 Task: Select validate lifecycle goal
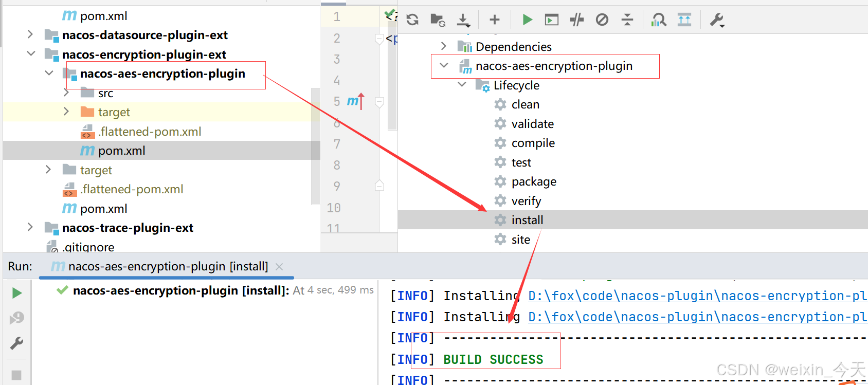pyautogui.click(x=532, y=124)
